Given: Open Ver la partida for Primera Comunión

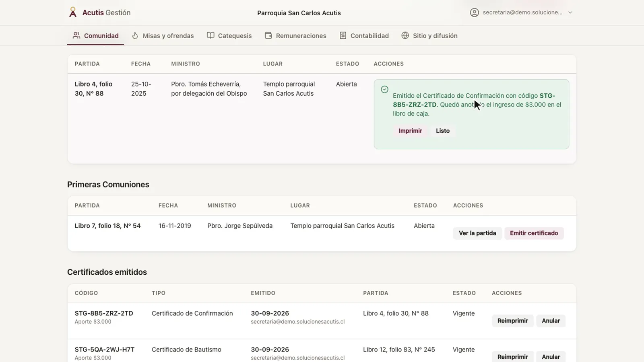Looking at the screenshot, I should click(477, 233).
